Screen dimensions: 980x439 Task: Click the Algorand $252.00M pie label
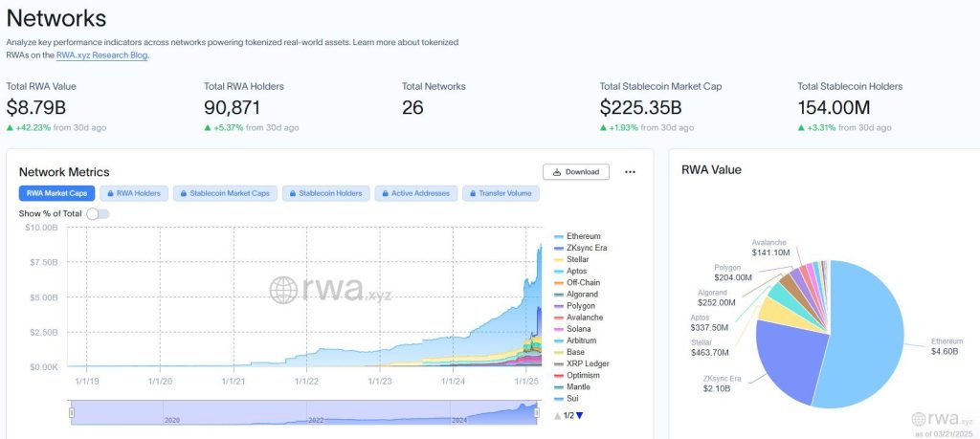(716, 297)
